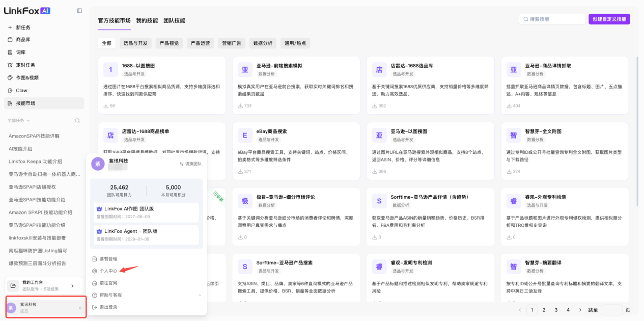
Task: Expand the 全部任务 filter dropdown
Action: click(19, 121)
